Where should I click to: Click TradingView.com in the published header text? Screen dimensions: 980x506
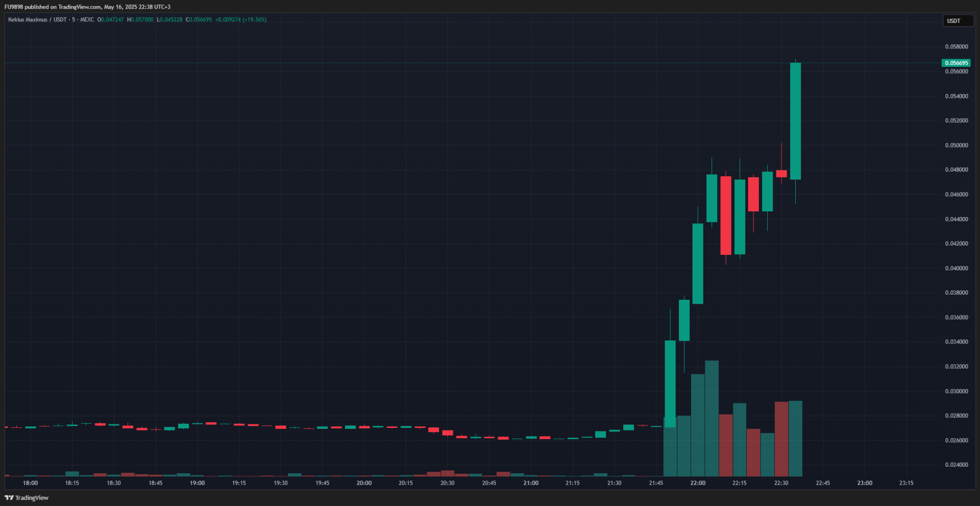[x=80, y=7]
